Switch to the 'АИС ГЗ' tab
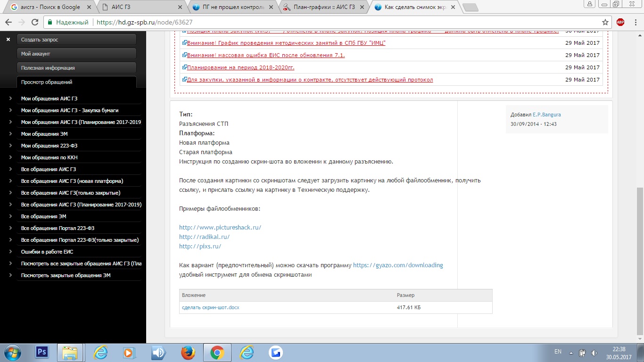The image size is (644, 362). point(141,7)
